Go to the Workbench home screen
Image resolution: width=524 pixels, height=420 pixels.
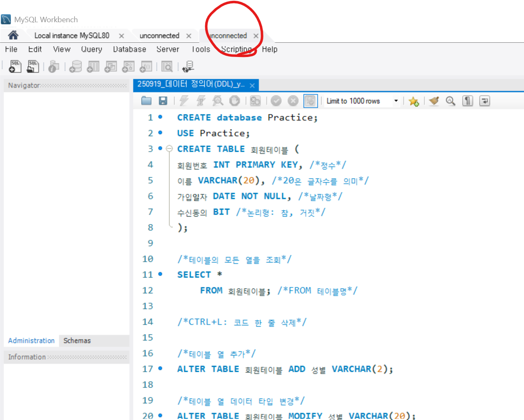tap(13, 35)
